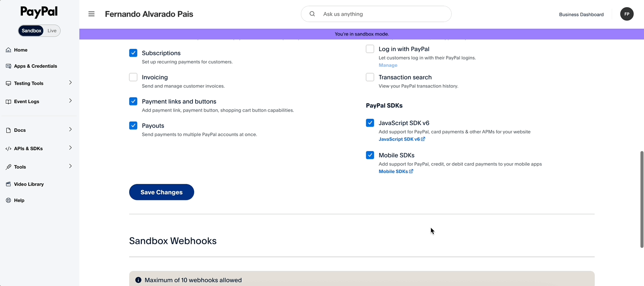Open Home in the sidebar

pyautogui.click(x=21, y=50)
